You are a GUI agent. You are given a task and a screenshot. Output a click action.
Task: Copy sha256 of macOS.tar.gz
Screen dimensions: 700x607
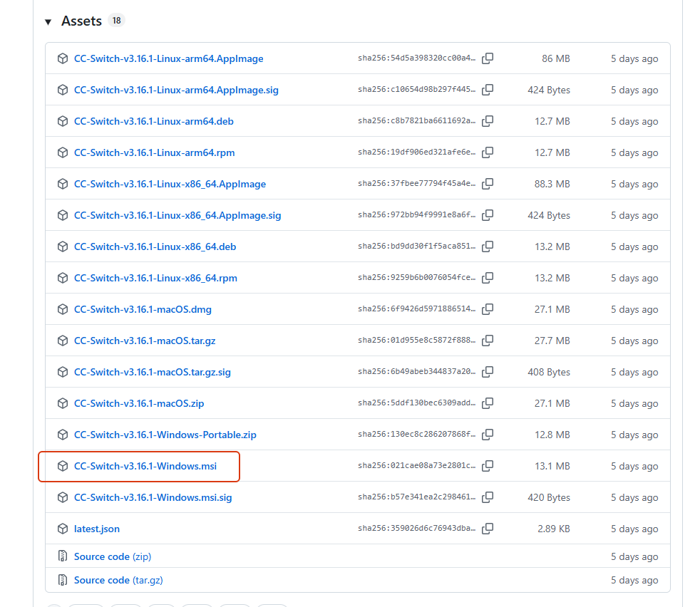click(x=488, y=341)
